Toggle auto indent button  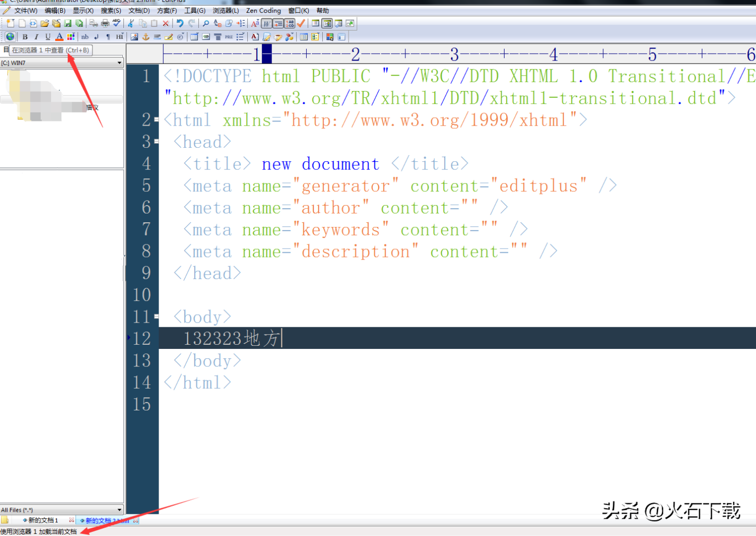pyautogui.click(x=278, y=23)
